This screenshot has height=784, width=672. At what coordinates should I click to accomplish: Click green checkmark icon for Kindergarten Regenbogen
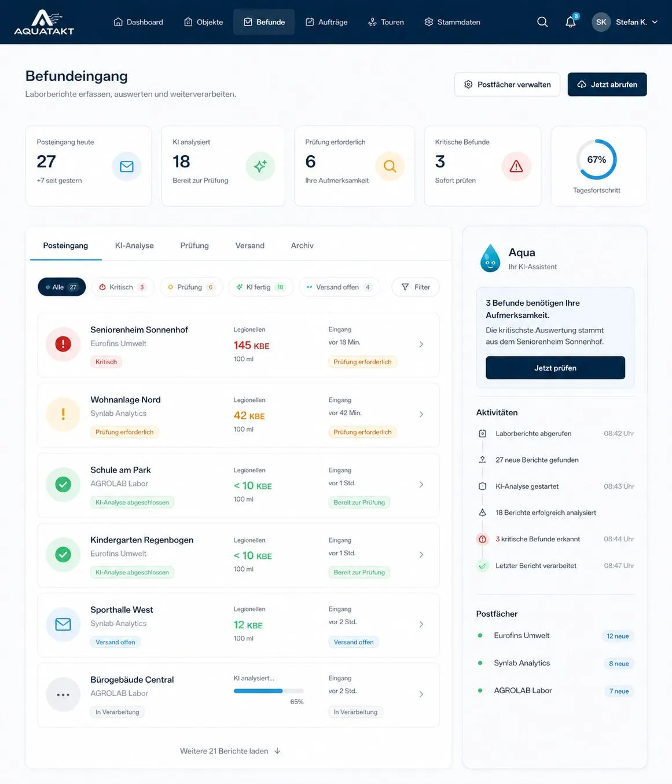[63, 554]
